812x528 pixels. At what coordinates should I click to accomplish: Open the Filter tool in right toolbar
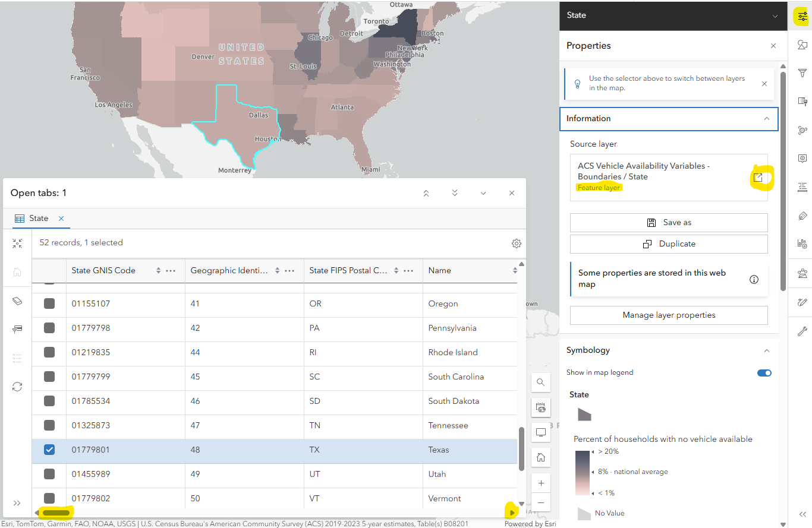tap(802, 72)
